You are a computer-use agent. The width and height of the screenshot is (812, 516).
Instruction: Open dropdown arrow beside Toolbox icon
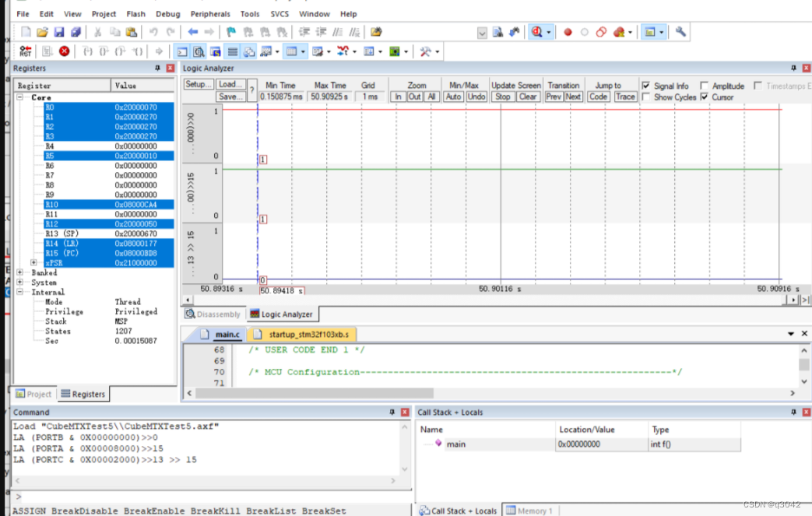[438, 51]
